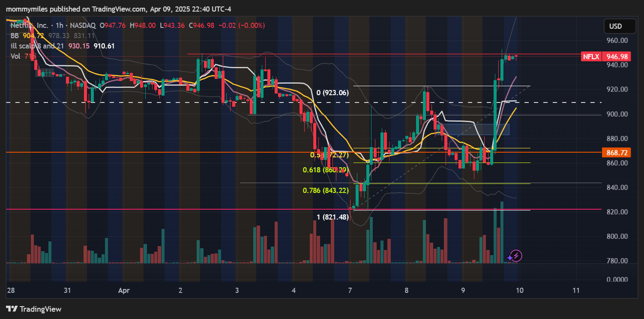Click the high value H948.00

(143, 25)
